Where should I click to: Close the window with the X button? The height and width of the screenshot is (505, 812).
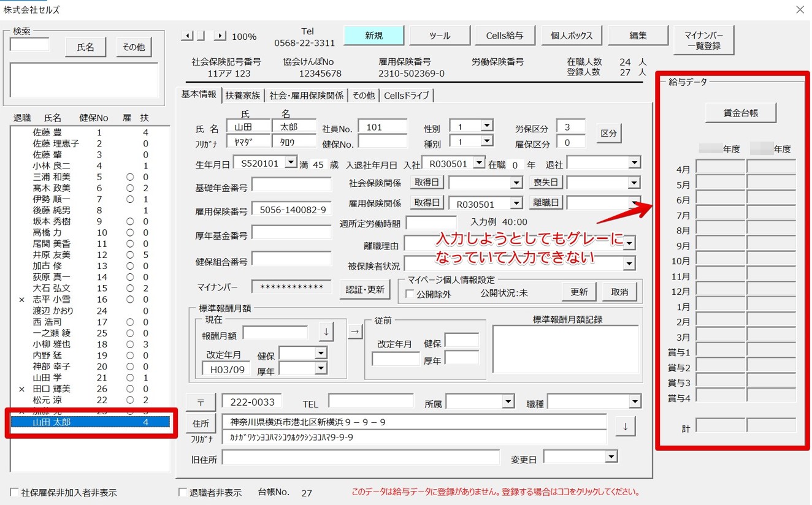coord(800,10)
